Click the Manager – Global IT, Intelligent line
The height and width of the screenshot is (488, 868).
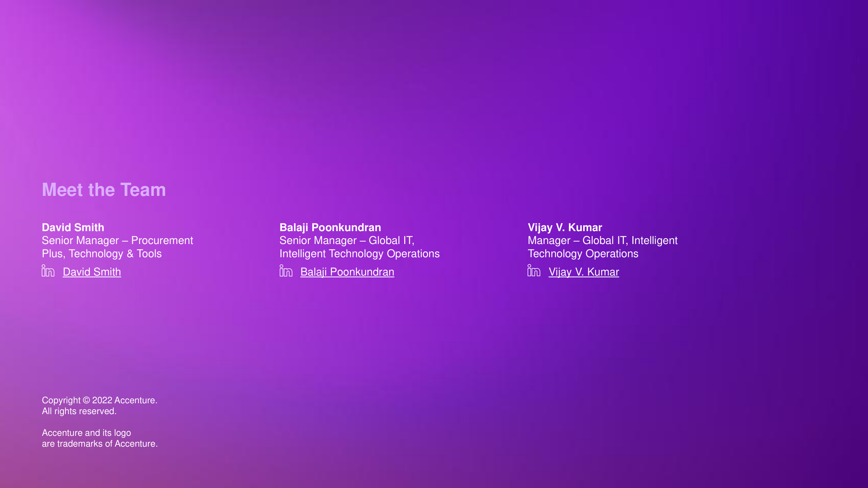coord(603,241)
